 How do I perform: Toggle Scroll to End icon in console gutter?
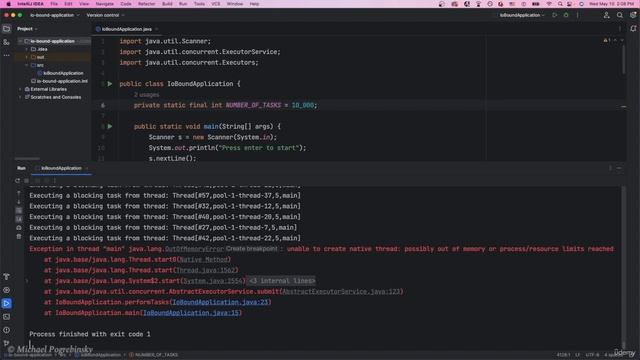pos(19,219)
